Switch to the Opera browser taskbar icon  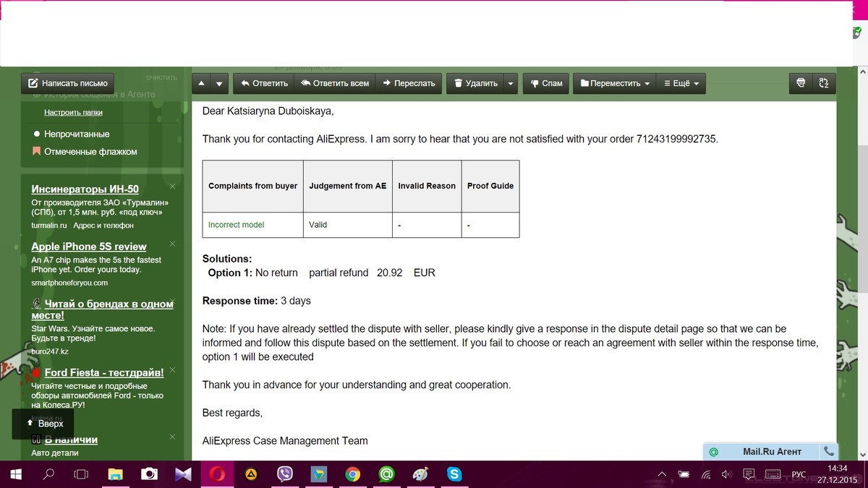[x=217, y=474]
